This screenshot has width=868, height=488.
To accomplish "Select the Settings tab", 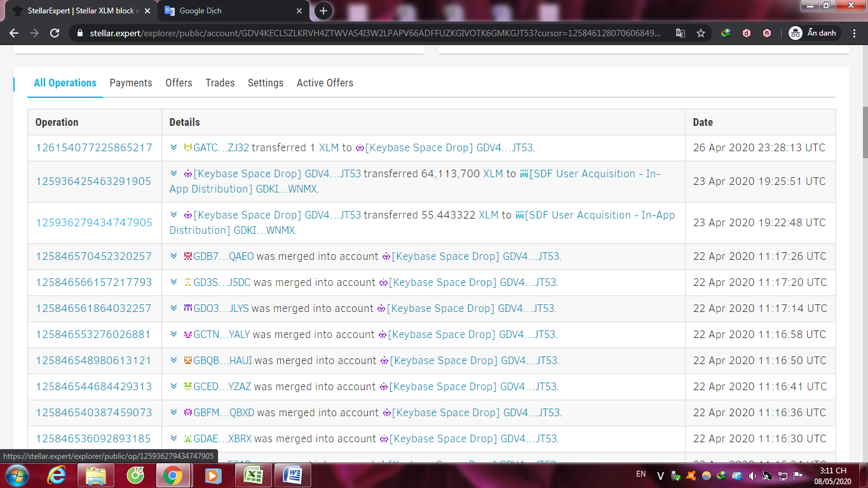I will pos(266,83).
